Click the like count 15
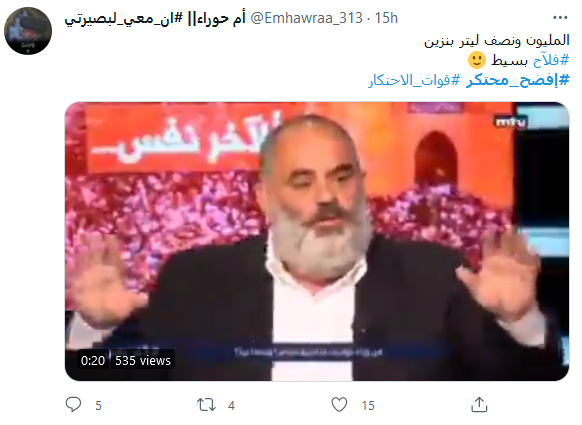The height and width of the screenshot is (425, 582). tap(368, 405)
